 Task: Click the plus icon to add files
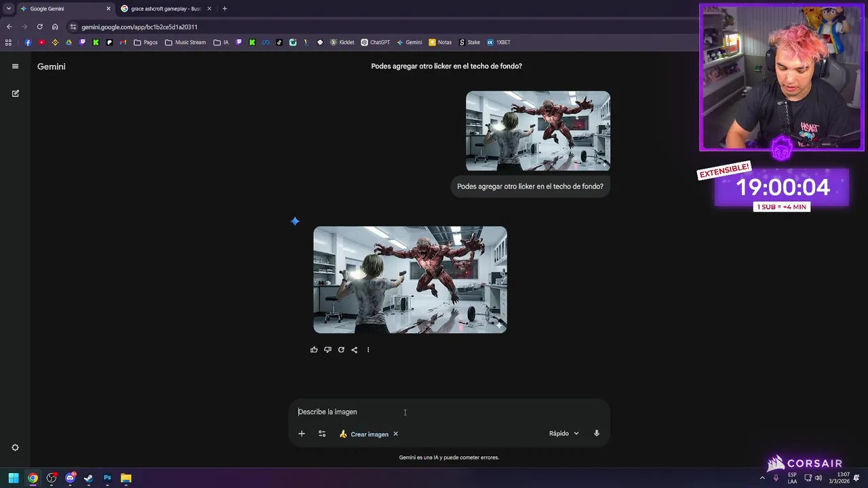pyautogui.click(x=302, y=434)
